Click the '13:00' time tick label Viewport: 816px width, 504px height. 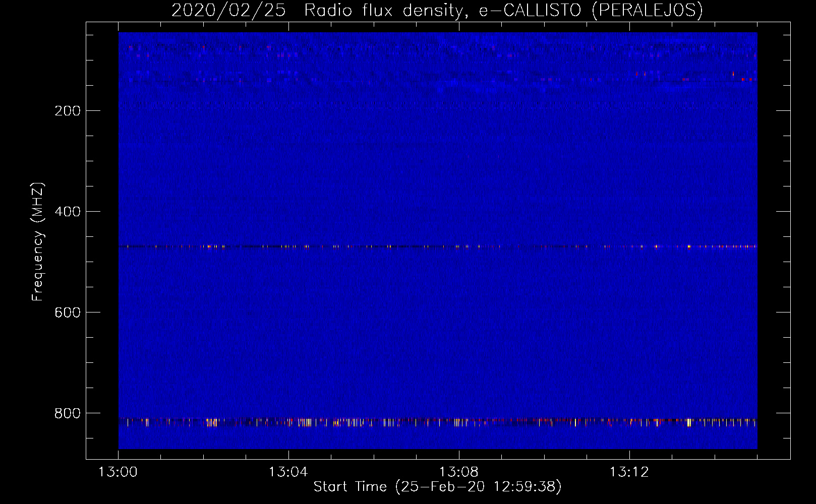118,472
